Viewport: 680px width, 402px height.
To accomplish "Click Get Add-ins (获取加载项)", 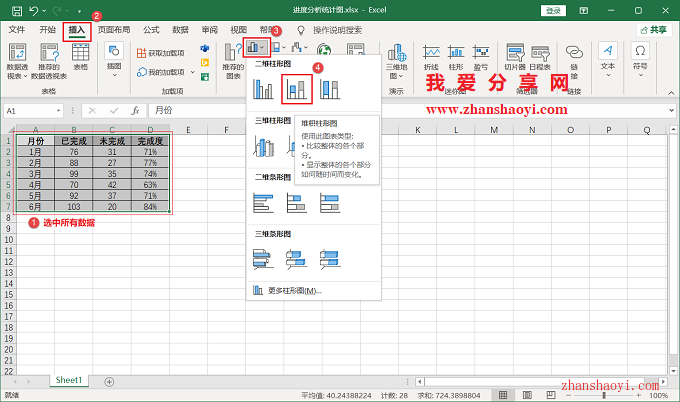I will [x=160, y=53].
